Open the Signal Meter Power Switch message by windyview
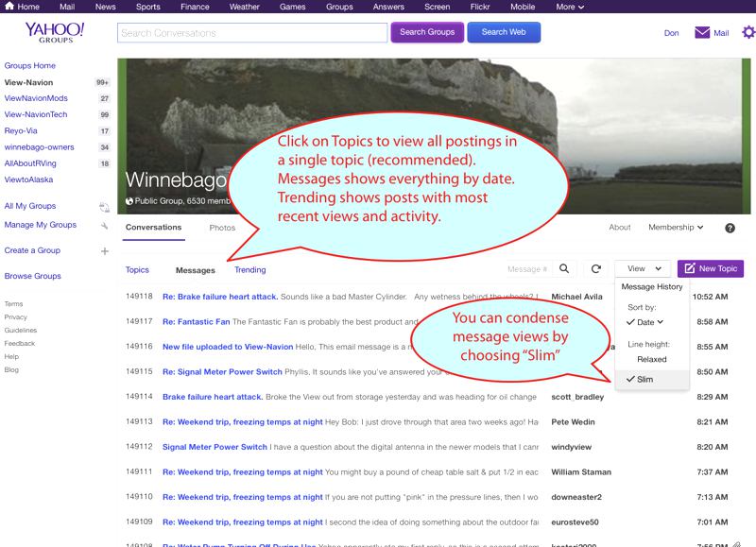Image resolution: width=756 pixels, height=547 pixels. click(215, 446)
